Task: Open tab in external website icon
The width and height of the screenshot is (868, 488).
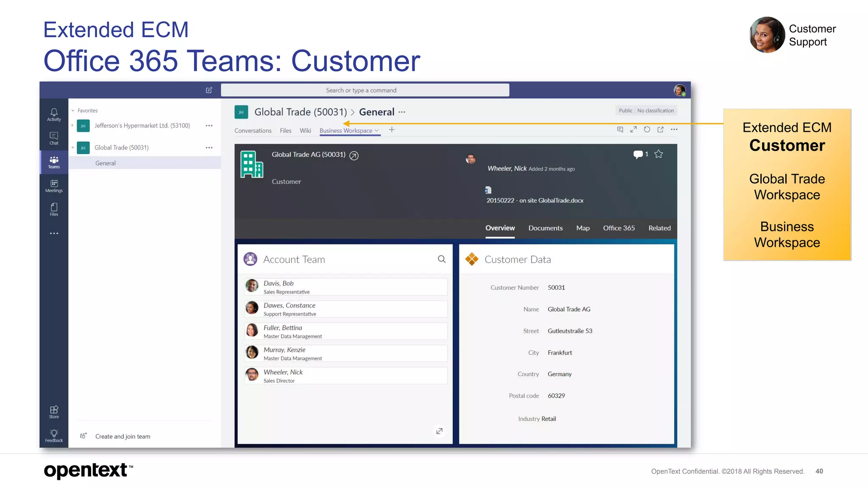Action: 660,130
